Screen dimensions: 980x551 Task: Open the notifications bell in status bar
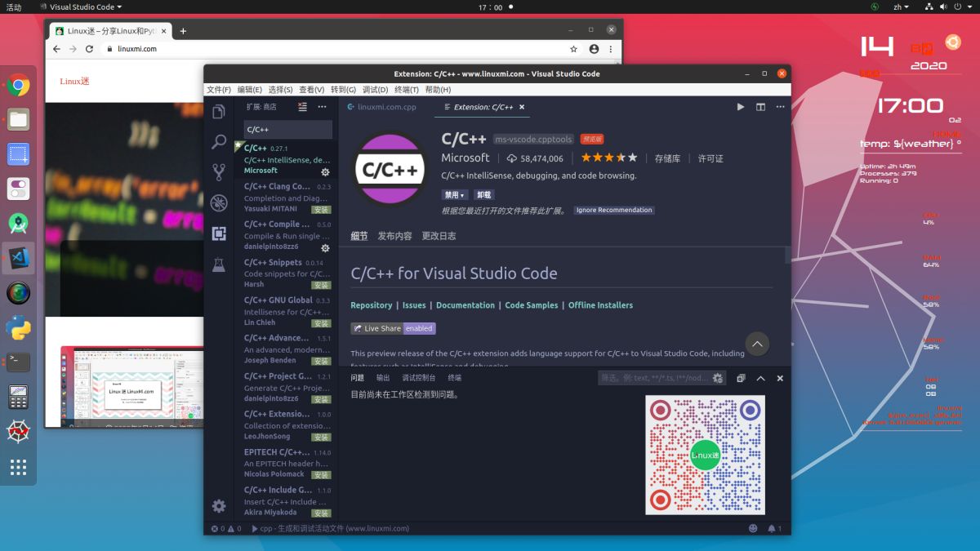[774, 528]
